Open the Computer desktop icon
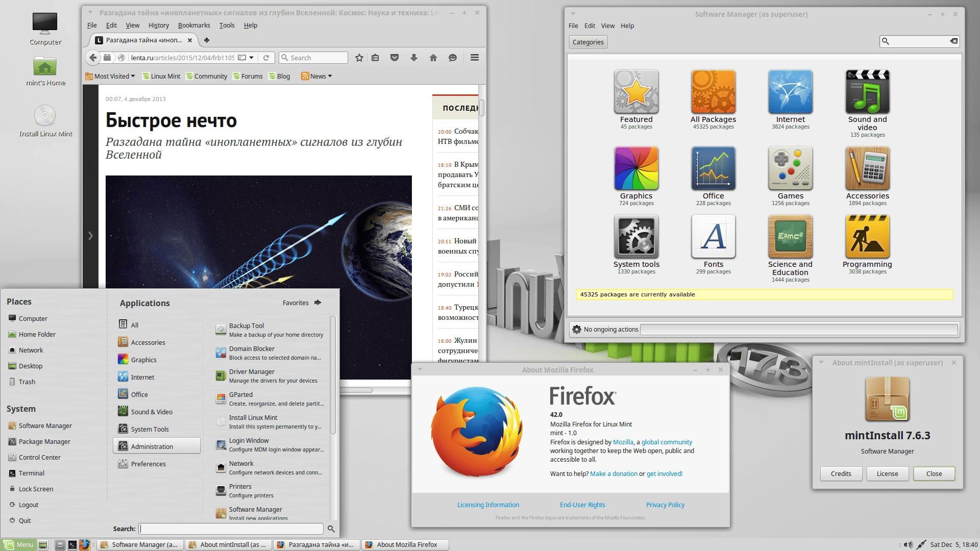 point(45,29)
